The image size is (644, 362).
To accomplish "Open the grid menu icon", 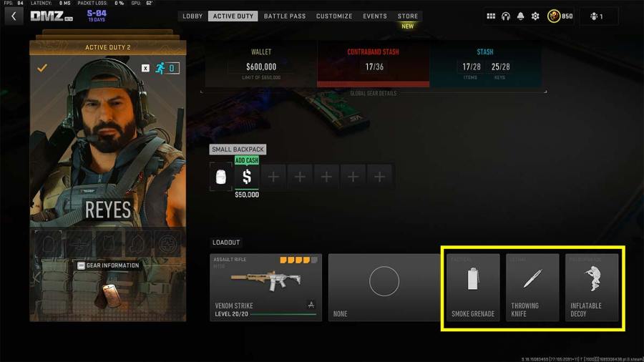I will [491, 16].
